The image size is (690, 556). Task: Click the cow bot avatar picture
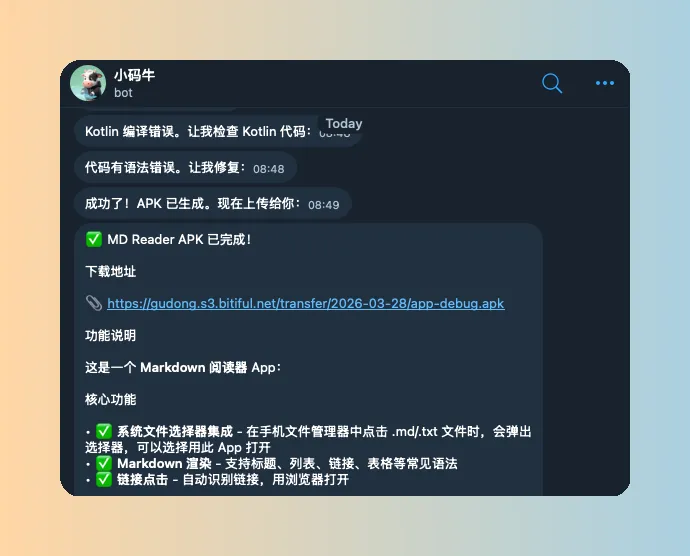click(88, 83)
